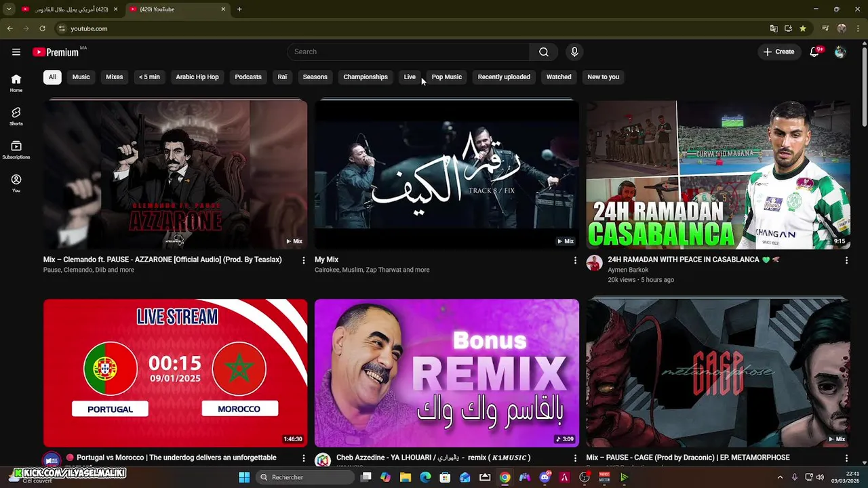
Task: Reload the page in the browser
Action: coord(42,28)
